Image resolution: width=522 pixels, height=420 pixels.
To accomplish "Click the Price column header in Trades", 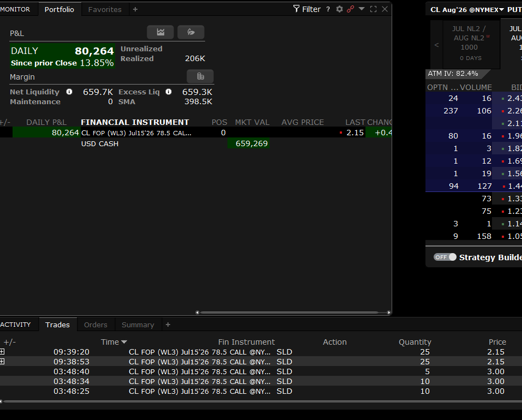I will 497,342.
